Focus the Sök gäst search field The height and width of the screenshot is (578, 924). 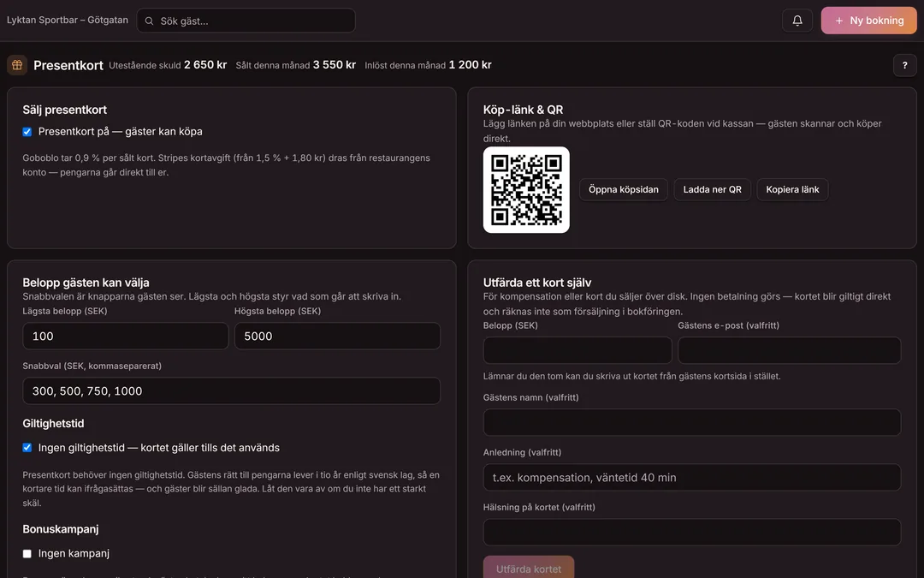[x=246, y=21]
